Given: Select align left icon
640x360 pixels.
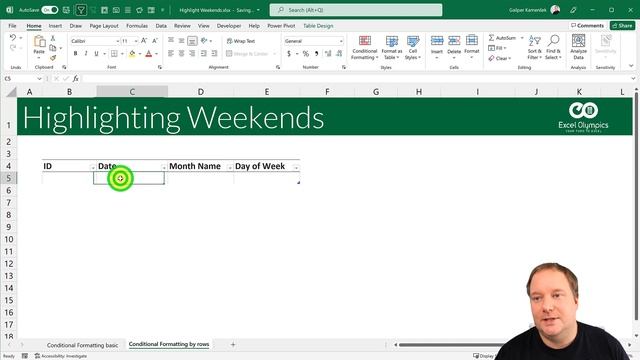Looking at the screenshot, I should tap(171, 53).
